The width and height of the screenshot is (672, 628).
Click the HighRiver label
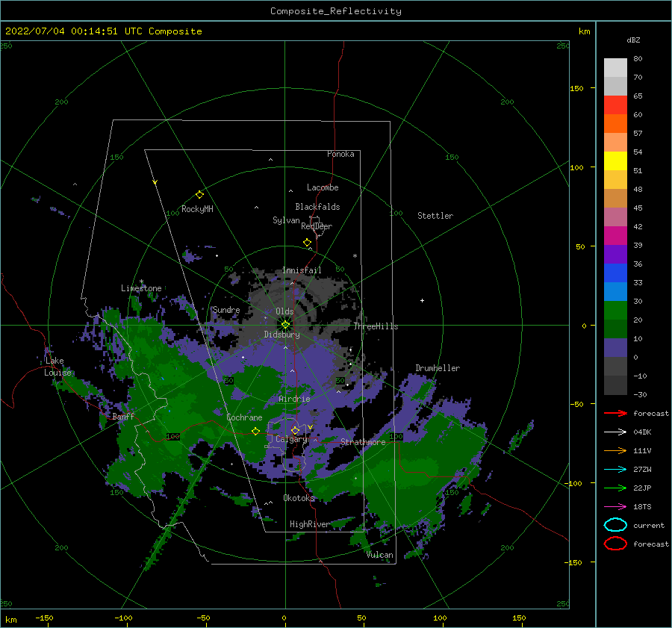(310, 524)
